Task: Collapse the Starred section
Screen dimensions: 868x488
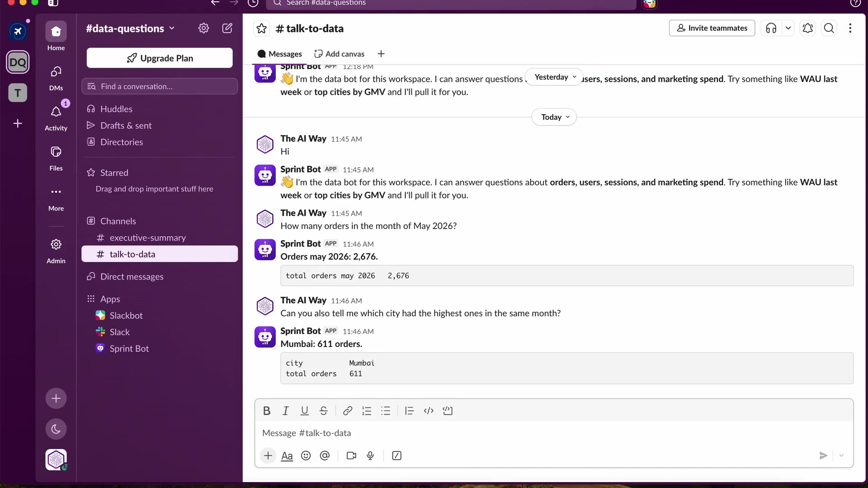Action: click(x=114, y=173)
